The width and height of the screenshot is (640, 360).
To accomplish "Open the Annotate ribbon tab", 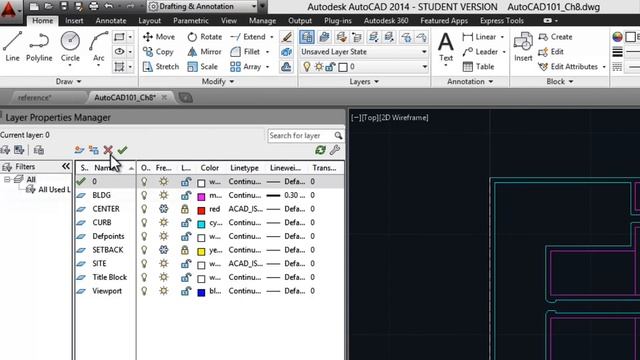I will click(111, 20).
